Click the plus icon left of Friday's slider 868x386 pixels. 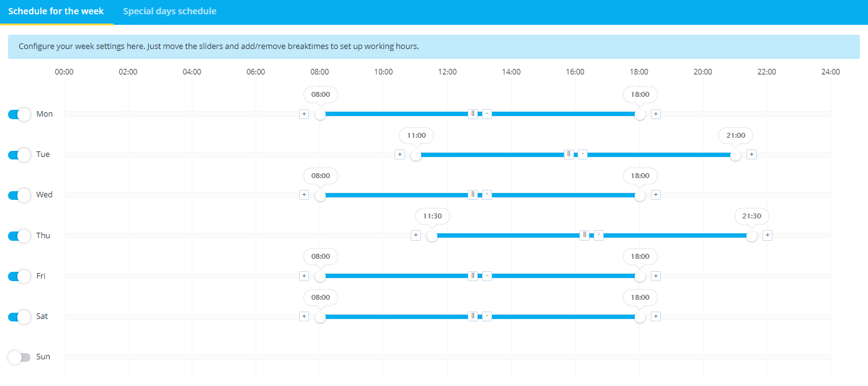click(x=303, y=276)
